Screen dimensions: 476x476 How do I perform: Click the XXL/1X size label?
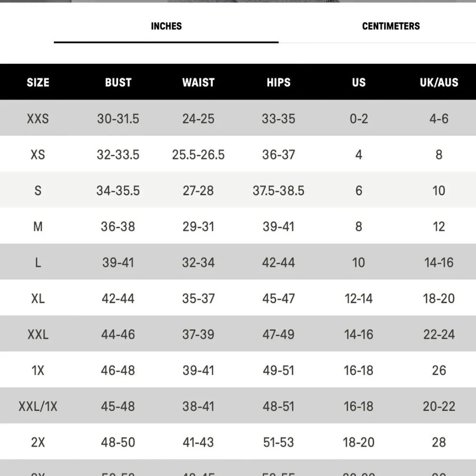tap(38, 407)
